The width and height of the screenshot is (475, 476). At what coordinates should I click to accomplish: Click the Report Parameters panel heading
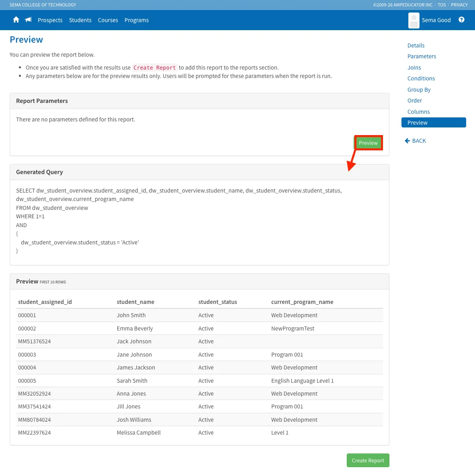[42, 101]
